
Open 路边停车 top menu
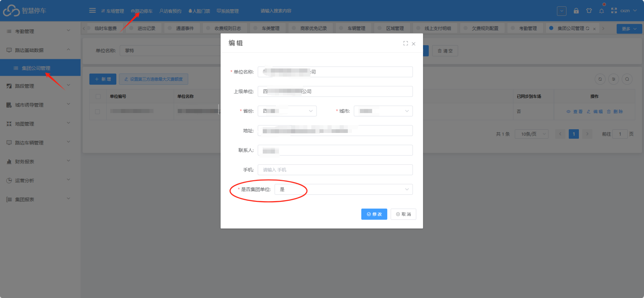pyautogui.click(x=142, y=11)
